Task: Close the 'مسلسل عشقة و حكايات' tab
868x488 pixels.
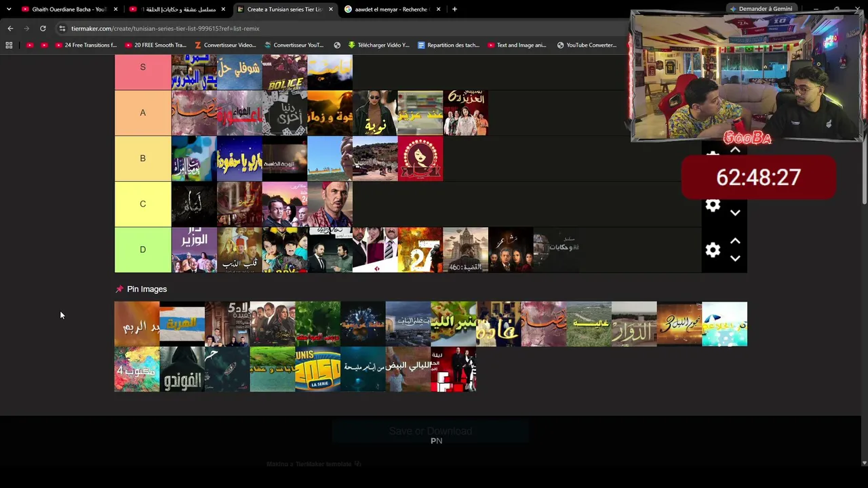Action: coord(223,9)
